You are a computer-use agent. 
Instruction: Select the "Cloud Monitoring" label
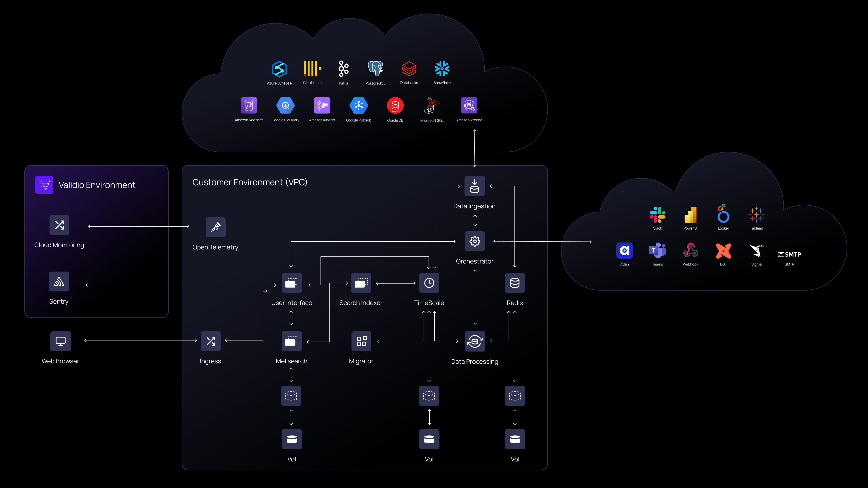(x=59, y=245)
